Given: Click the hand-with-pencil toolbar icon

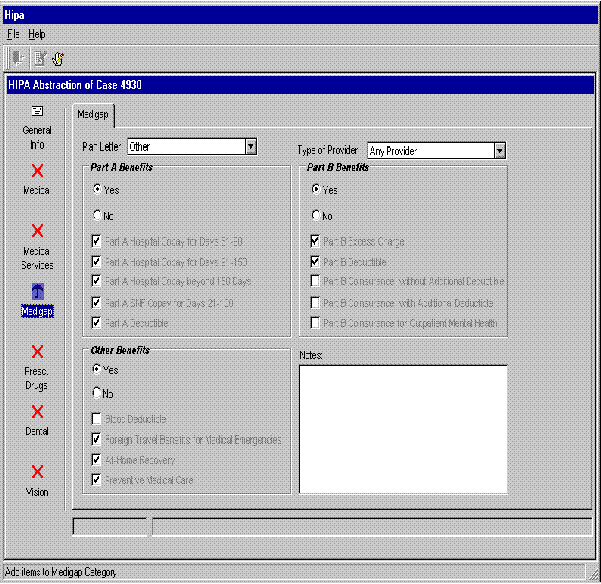Looking at the screenshot, I should [x=58, y=59].
